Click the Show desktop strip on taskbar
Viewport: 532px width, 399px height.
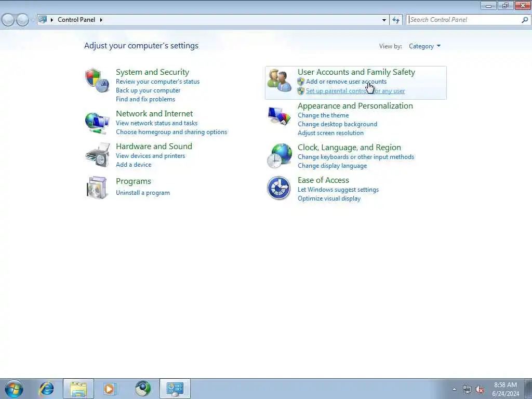point(528,389)
